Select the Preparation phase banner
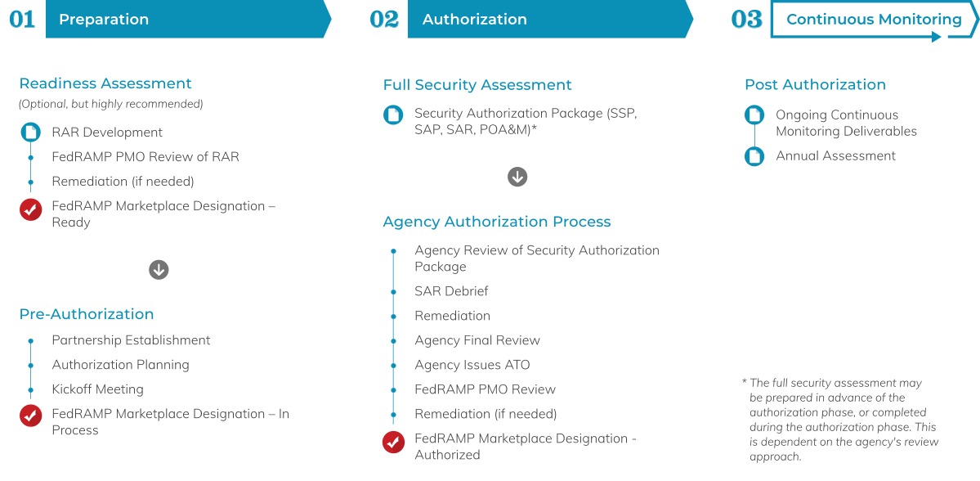Viewport: 980px width, 481px height. click(x=188, y=20)
